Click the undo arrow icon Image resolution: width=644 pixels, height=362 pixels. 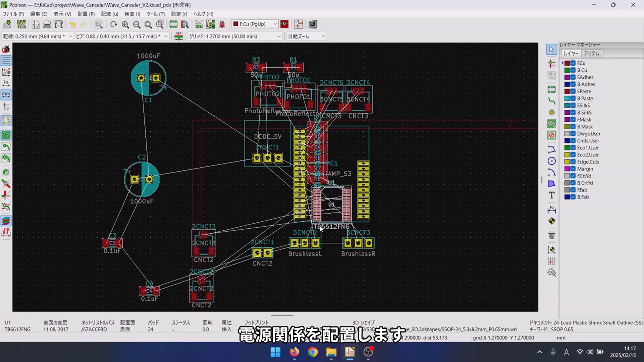click(72, 24)
